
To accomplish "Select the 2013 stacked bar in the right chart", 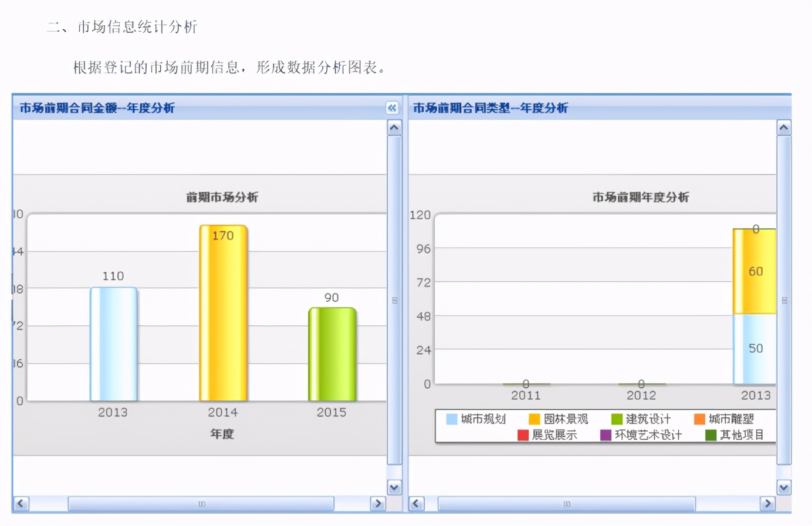I will [x=755, y=305].
